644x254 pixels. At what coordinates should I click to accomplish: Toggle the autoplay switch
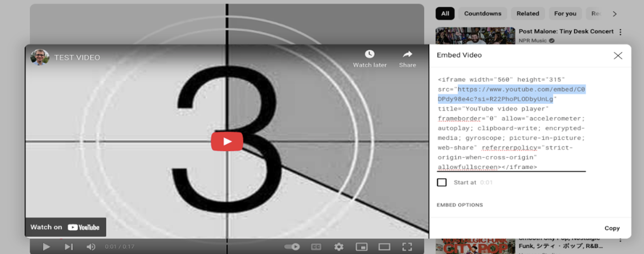point(292,247)
